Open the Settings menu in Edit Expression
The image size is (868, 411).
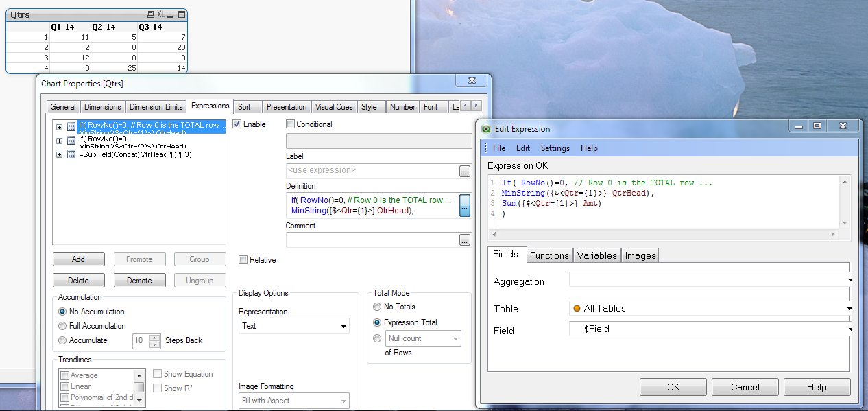(555, 148)
